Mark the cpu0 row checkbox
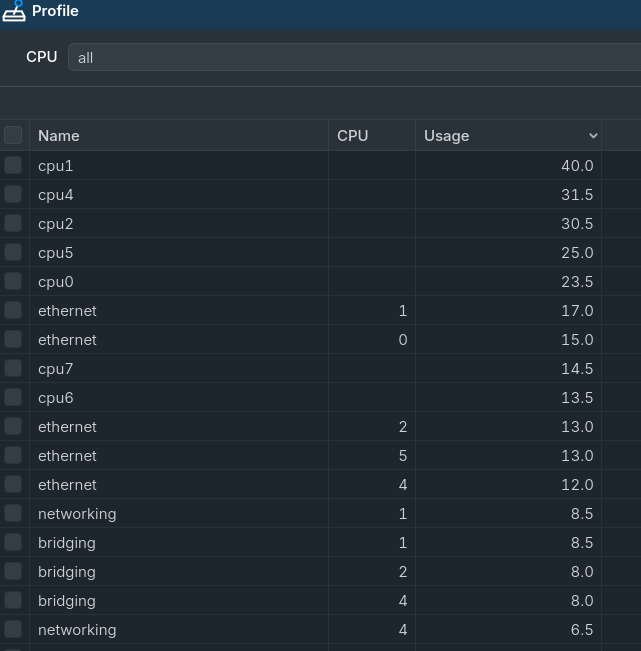 point(13,281)
